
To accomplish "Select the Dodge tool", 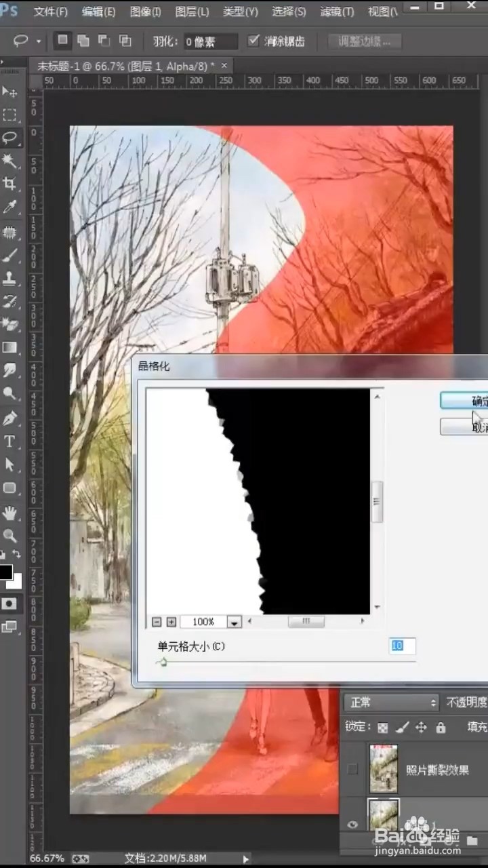I will point(9,393).
